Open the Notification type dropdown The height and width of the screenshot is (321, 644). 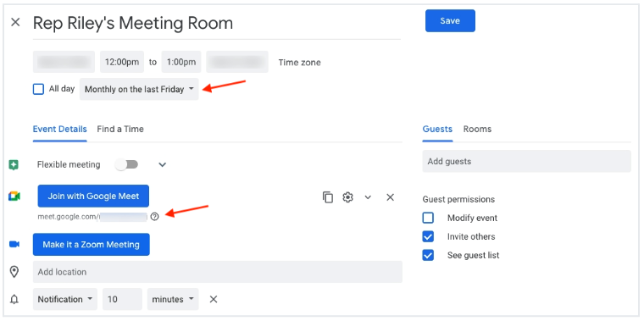tap(65, 299)
